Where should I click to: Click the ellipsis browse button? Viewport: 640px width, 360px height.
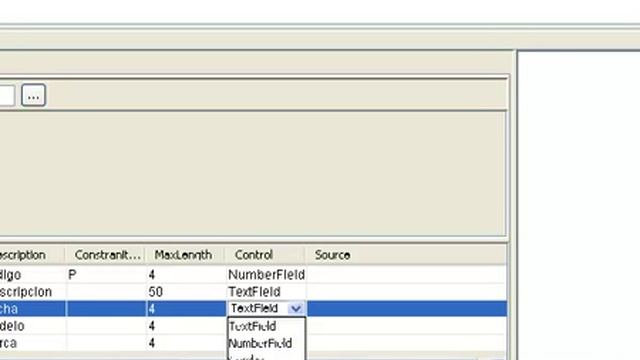(33, 95)
